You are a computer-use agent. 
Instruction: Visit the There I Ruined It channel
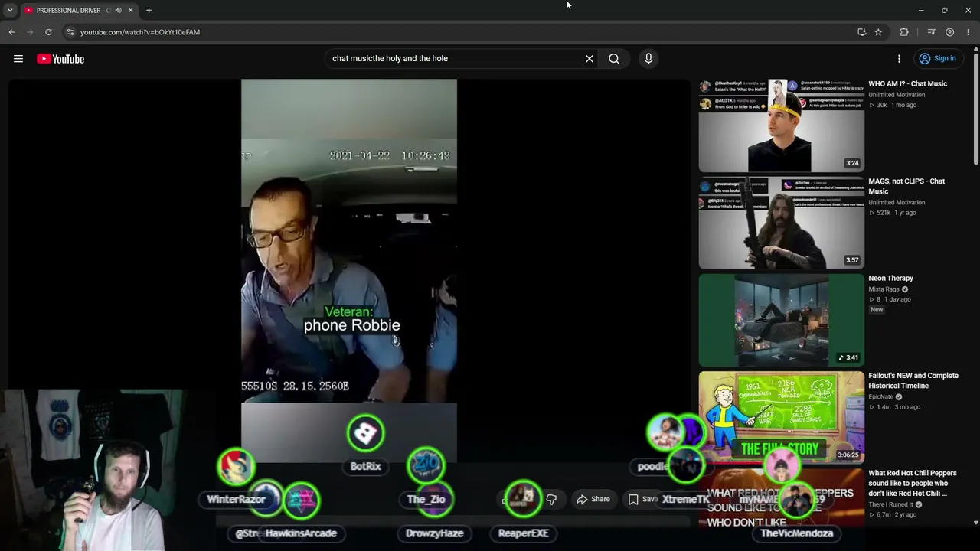pos(891,504)
